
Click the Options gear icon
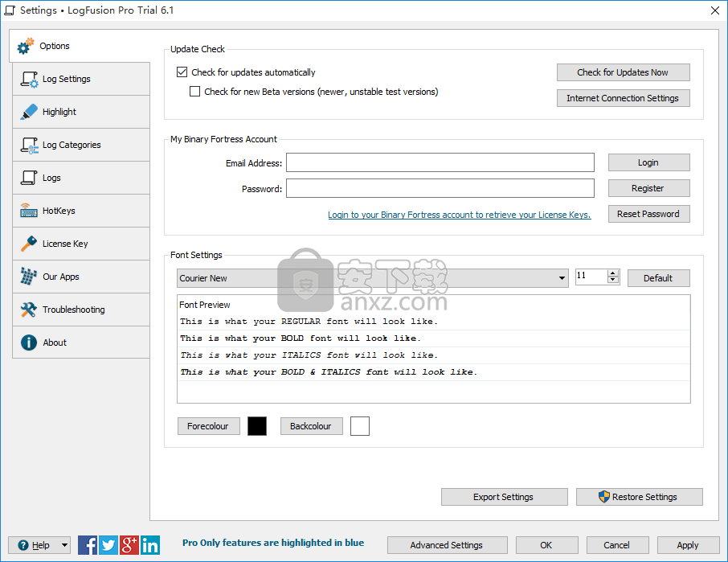point(26,46)
